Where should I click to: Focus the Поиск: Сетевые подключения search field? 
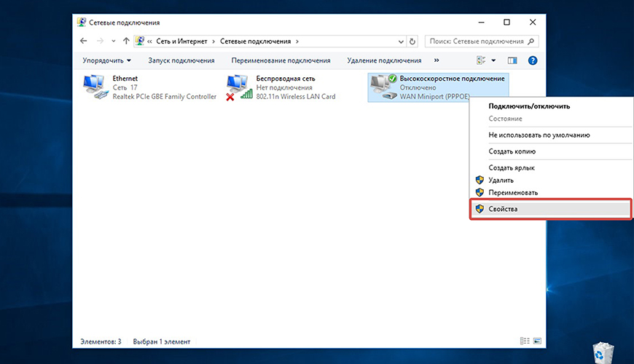[482, 41]
